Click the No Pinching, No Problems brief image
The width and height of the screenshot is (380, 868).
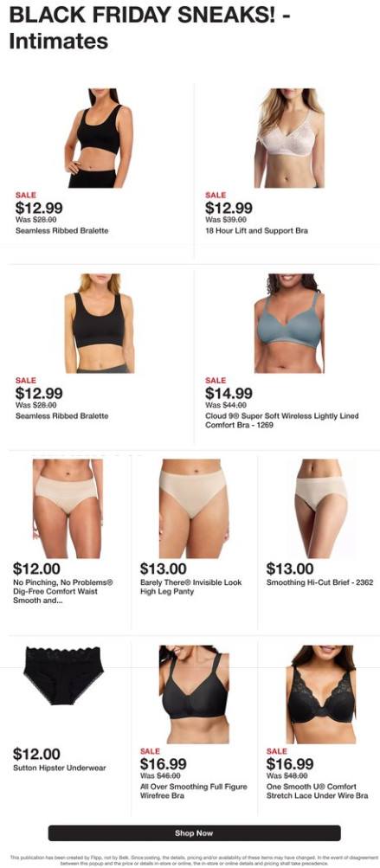68,508
